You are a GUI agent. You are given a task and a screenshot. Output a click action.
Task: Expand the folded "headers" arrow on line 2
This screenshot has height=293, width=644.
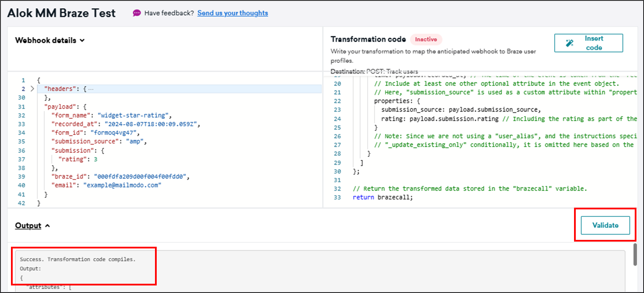[x=32, y=89]
